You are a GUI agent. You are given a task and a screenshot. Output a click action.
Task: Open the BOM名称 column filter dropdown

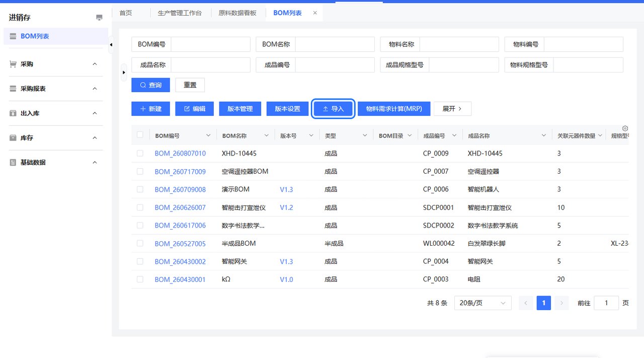pos(267,135)
